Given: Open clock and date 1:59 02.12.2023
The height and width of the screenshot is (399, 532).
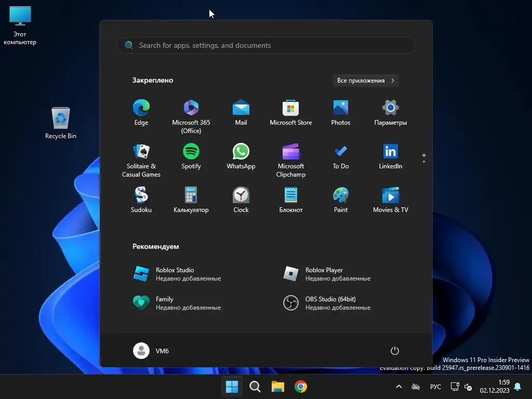Looking at the screenshot, I should click(495, 387).
